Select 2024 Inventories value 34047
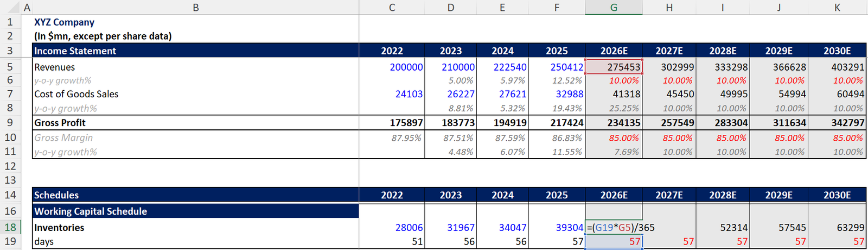Viewport: 868px width, 250px height. point(502,227)
